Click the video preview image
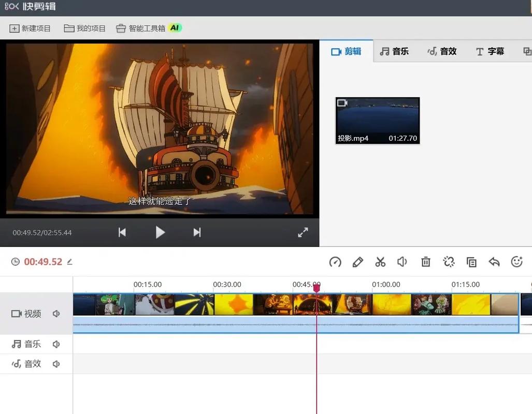532x414 pixels. pos(160,129)
